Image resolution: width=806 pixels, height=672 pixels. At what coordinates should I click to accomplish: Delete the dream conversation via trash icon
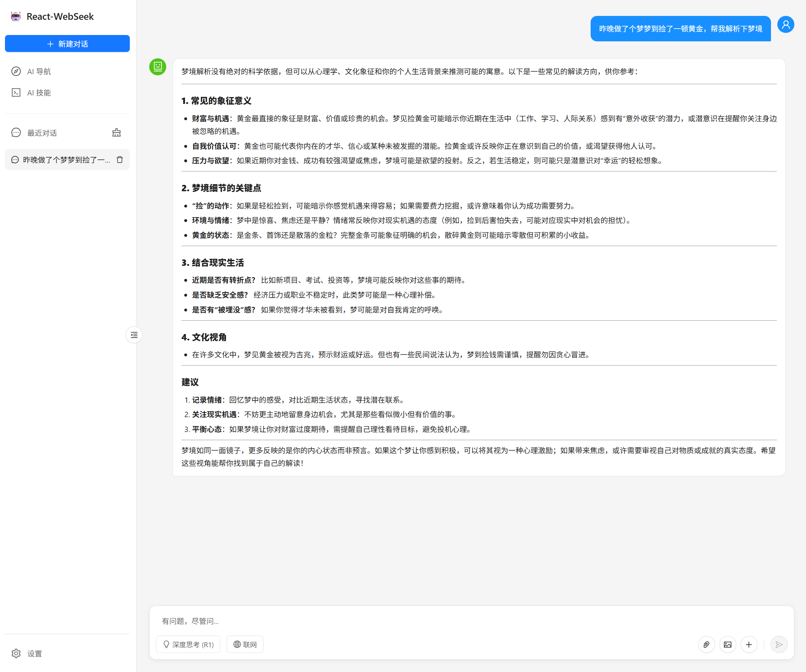point(120,159)
